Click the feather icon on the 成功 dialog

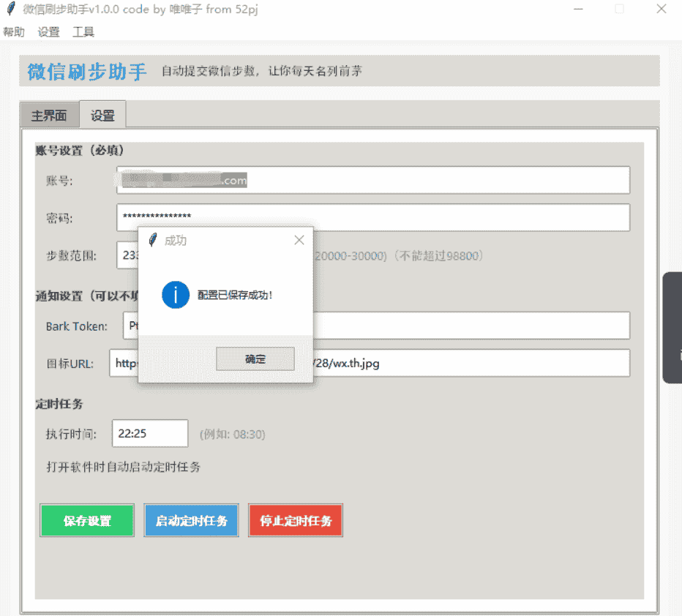click(152, 239)
